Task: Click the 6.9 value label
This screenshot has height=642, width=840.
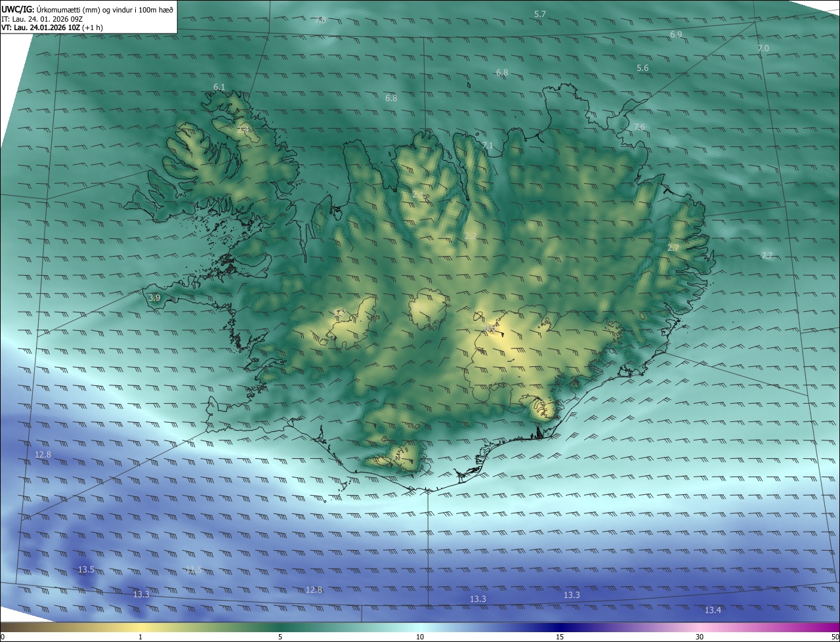Action: [x=676, y=34]
